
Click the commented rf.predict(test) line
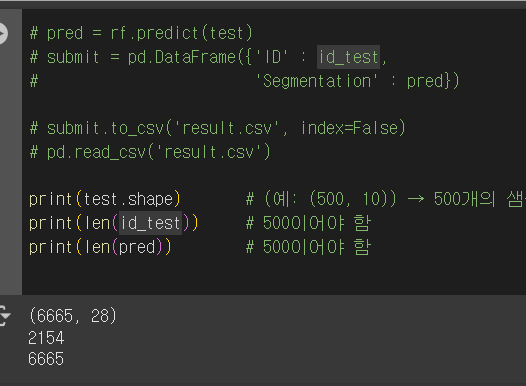pos(141,33)
